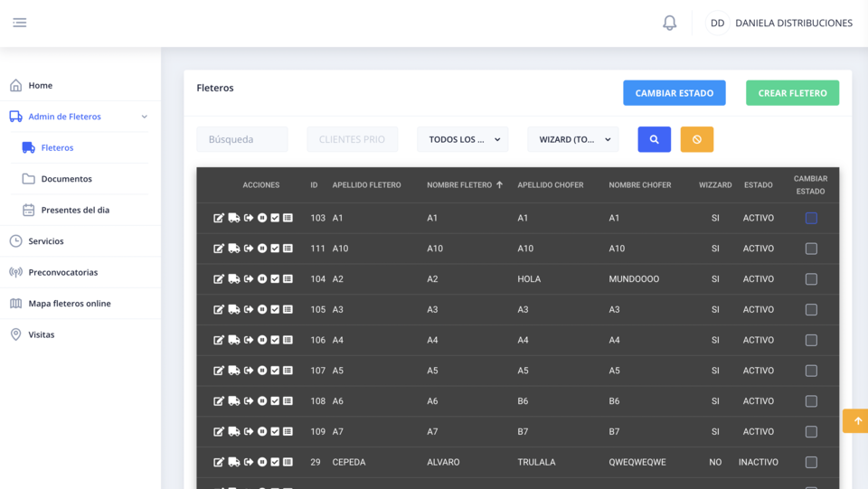Click the DD user avatar
Image resolution: width=868 pixels, height=489 pixels.
click(x=717, y=23)
